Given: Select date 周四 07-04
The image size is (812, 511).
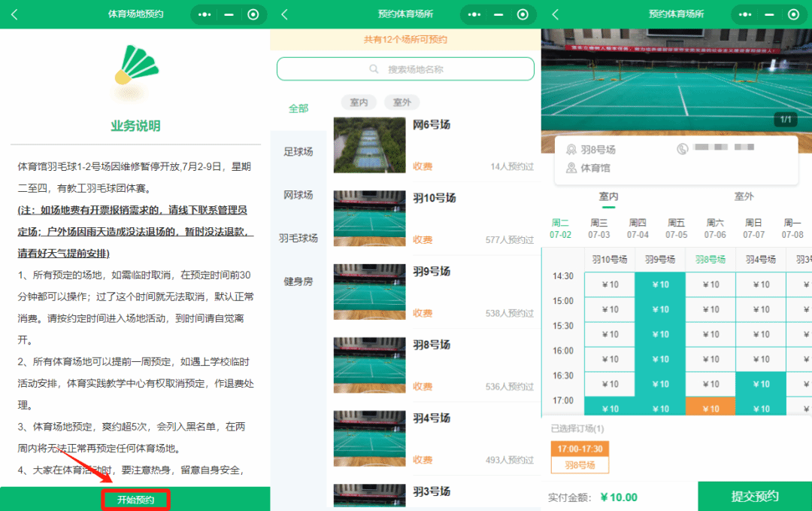Looking at the screenshot, I should [x=638, y=229].
